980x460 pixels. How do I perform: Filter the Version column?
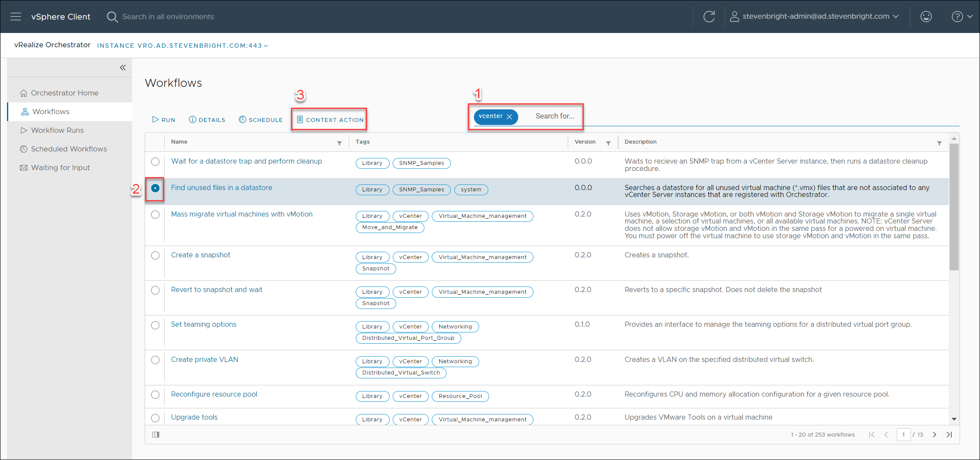(608, 143)
